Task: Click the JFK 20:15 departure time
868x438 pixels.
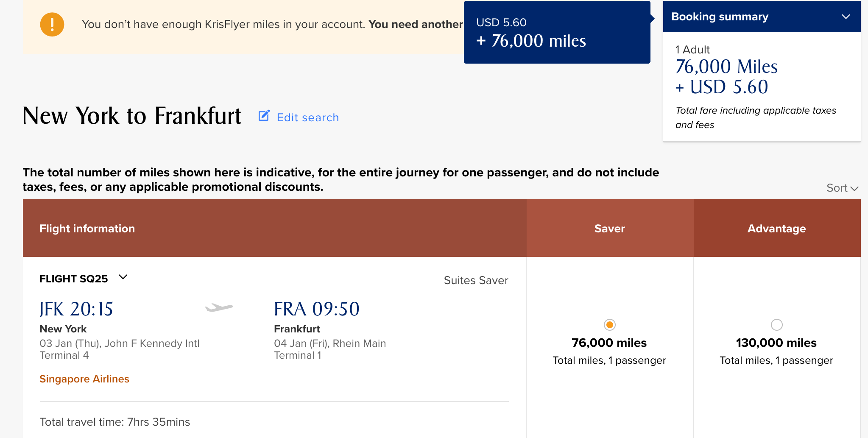Action: (x=76, y=309)
